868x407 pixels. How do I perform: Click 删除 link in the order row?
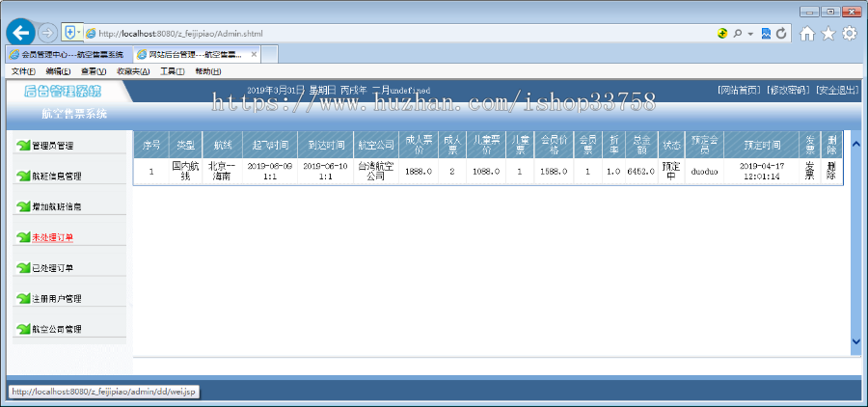point(831,171)
